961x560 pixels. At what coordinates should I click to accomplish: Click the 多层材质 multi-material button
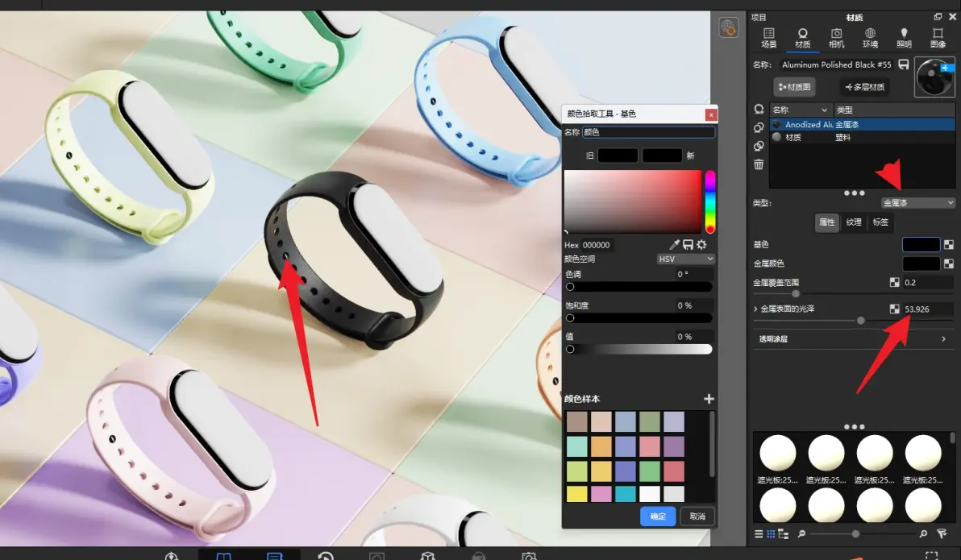pos(865,87)
